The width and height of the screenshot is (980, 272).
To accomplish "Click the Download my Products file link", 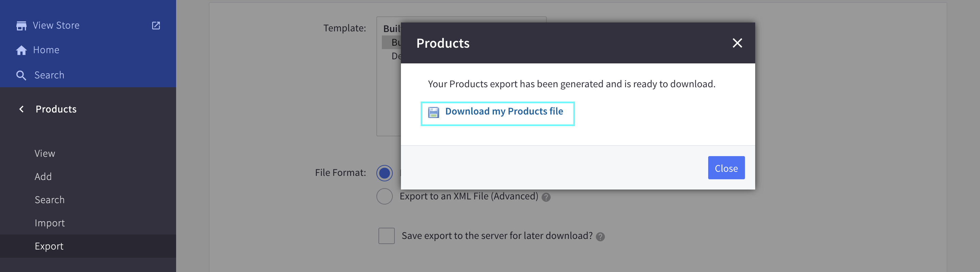I will point(504,111).
